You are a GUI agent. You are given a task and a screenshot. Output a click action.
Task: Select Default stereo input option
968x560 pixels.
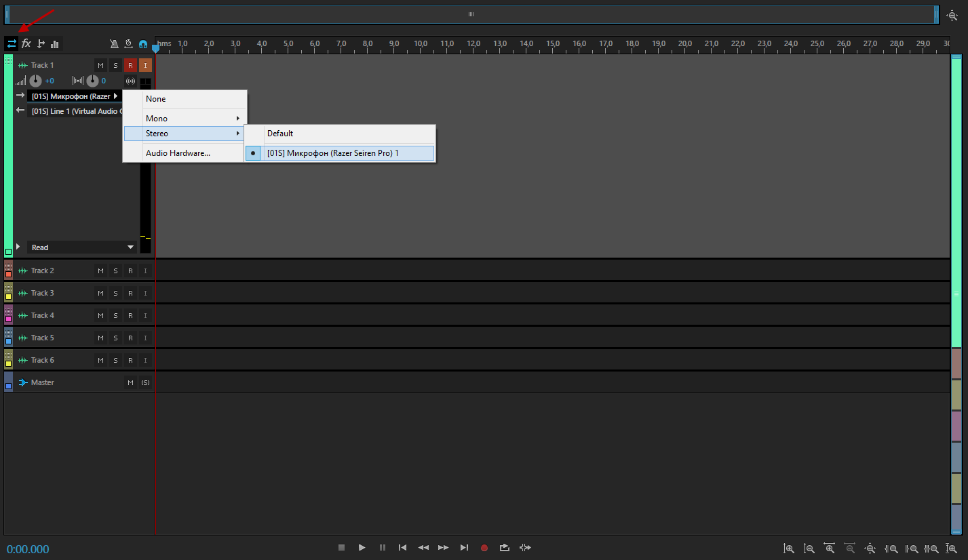(x=280, y=134)
